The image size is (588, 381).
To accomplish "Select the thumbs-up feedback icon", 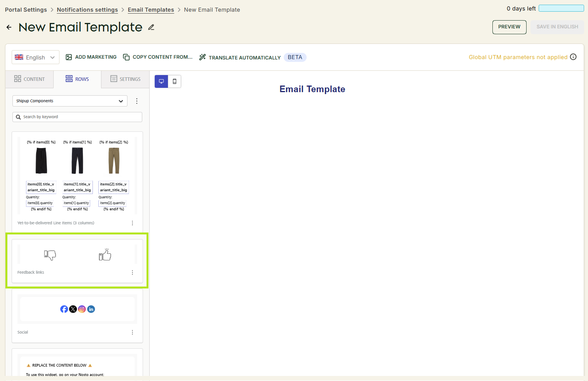I will 105,255.
